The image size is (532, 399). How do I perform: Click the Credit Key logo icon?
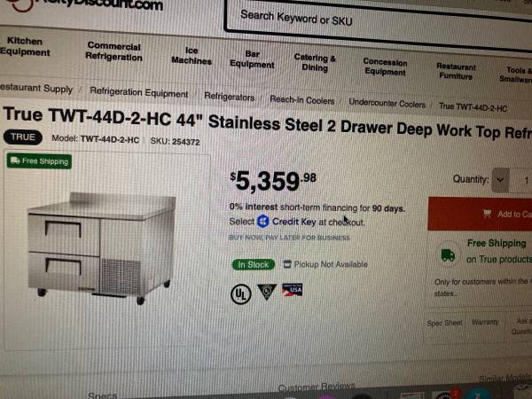263,222
